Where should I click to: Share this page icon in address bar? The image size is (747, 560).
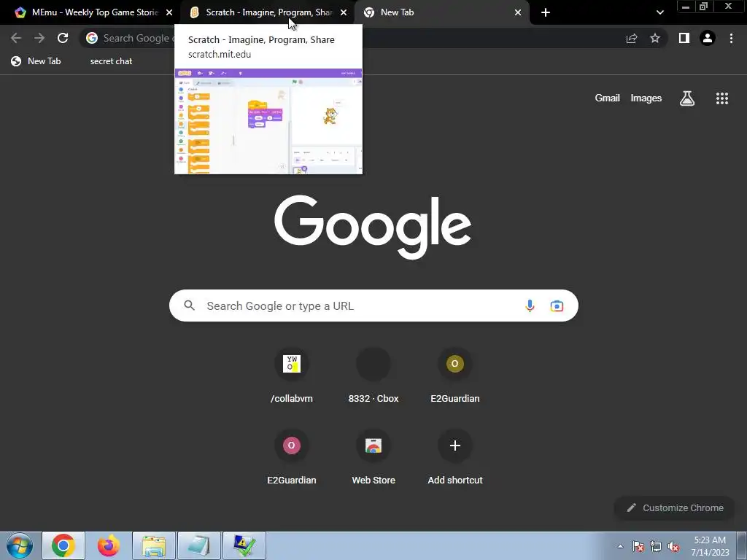[632, 38]
